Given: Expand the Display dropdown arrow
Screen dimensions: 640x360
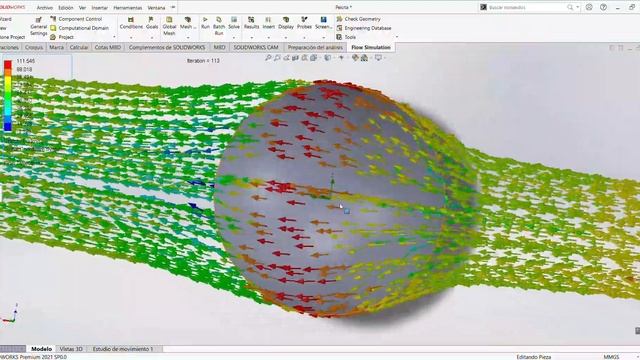Looking at the screenshot, I should [286, 38].
